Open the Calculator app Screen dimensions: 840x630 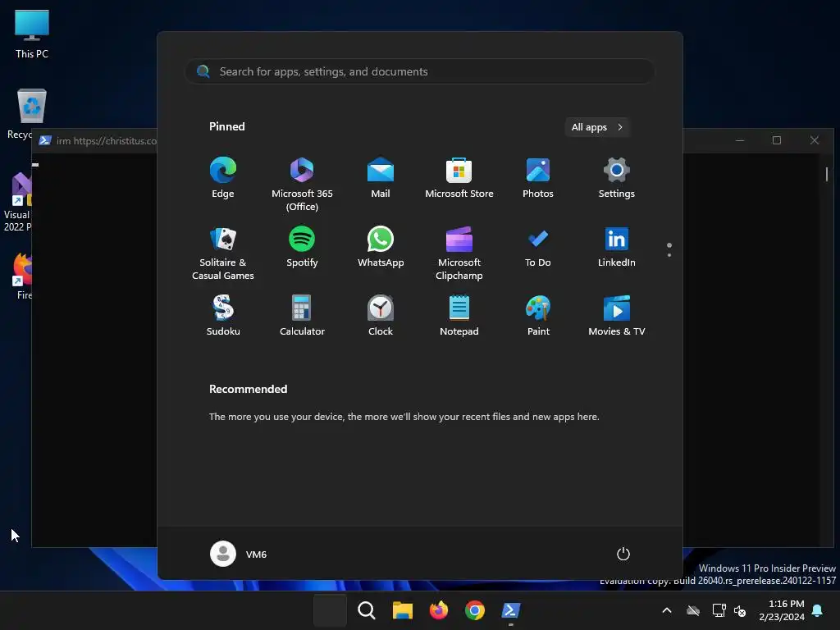click(302, 316)
